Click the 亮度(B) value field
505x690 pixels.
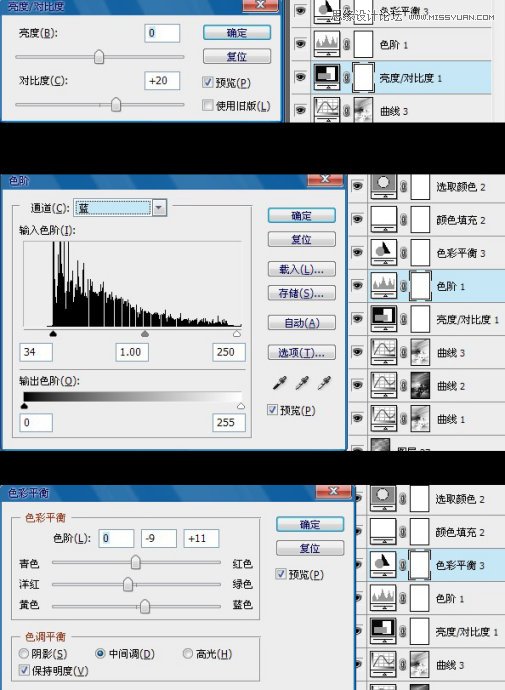click(162, 33)
